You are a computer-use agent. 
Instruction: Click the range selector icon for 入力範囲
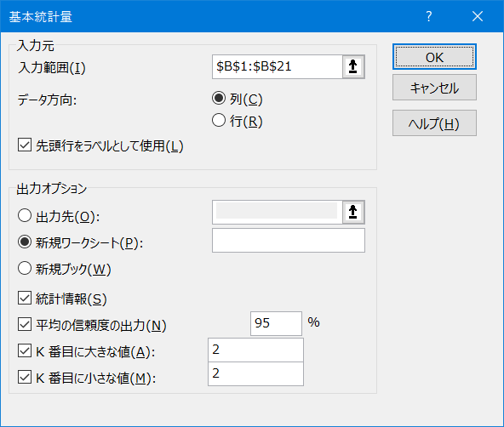(353, 67)
